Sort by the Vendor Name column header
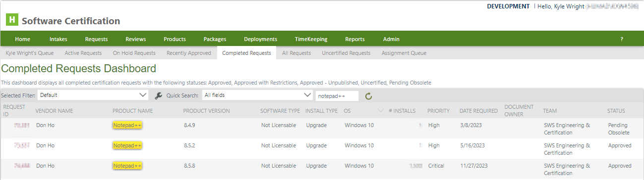Screen dimensions: 644x180 54,111
